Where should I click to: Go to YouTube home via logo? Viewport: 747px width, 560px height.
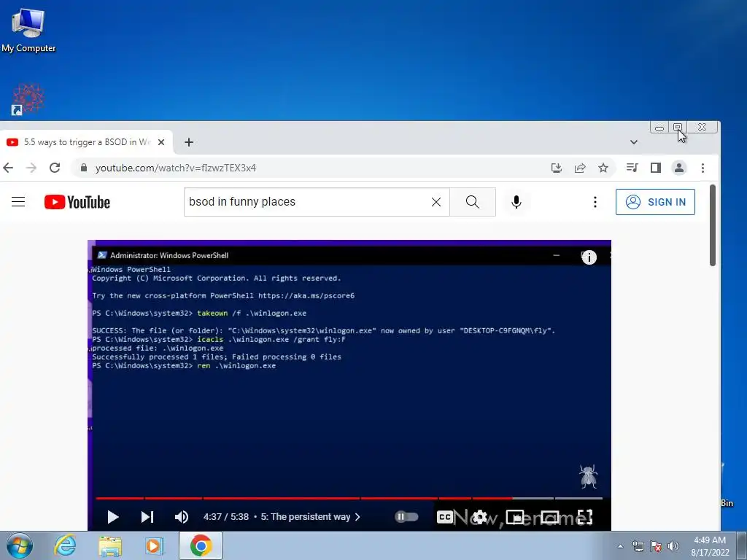pyautogui.click(x=77, y=202)
